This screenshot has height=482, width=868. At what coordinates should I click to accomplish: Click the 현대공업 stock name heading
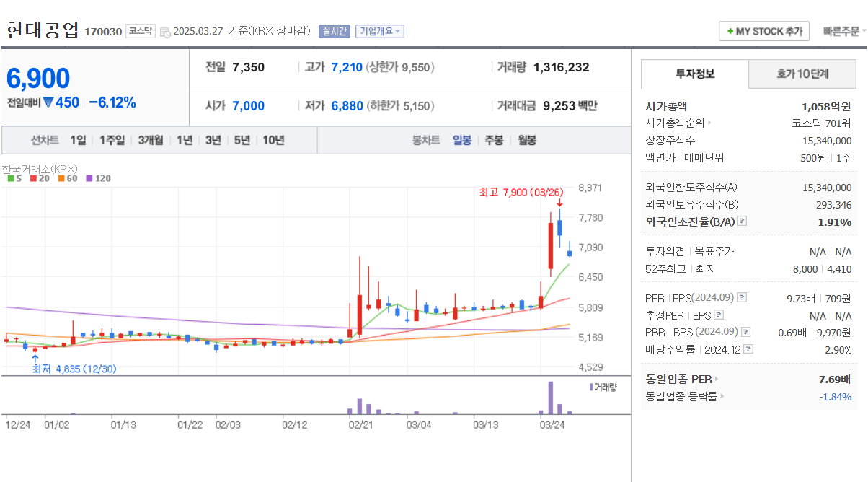(42, 30)
